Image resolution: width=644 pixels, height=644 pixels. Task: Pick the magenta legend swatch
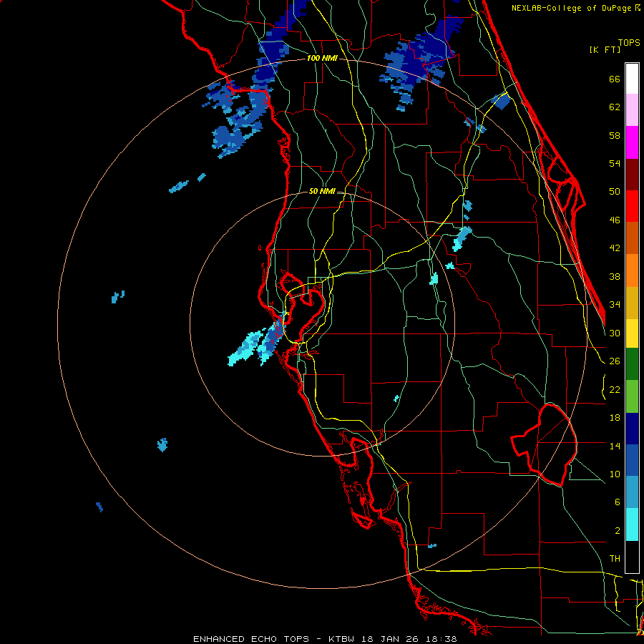(x=632, y=142)
